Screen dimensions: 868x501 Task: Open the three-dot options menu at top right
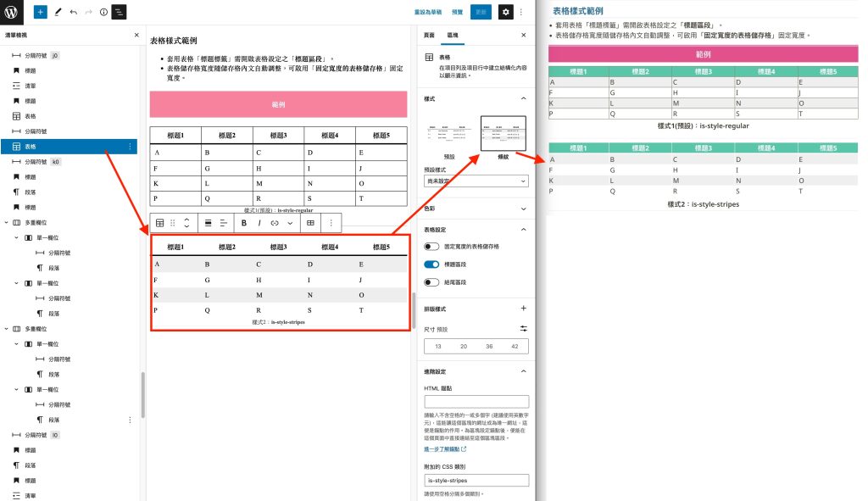520,12
